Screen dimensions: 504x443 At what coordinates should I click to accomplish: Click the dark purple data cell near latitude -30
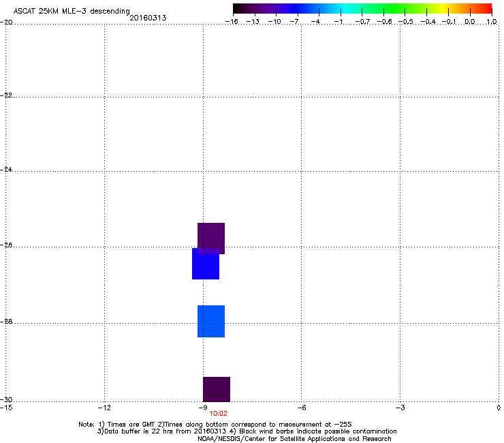[217, 389]
